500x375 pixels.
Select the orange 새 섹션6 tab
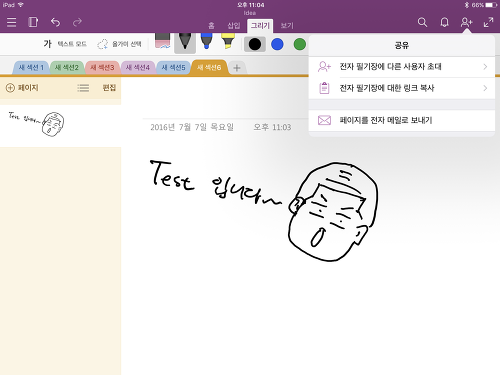(209, 68)
